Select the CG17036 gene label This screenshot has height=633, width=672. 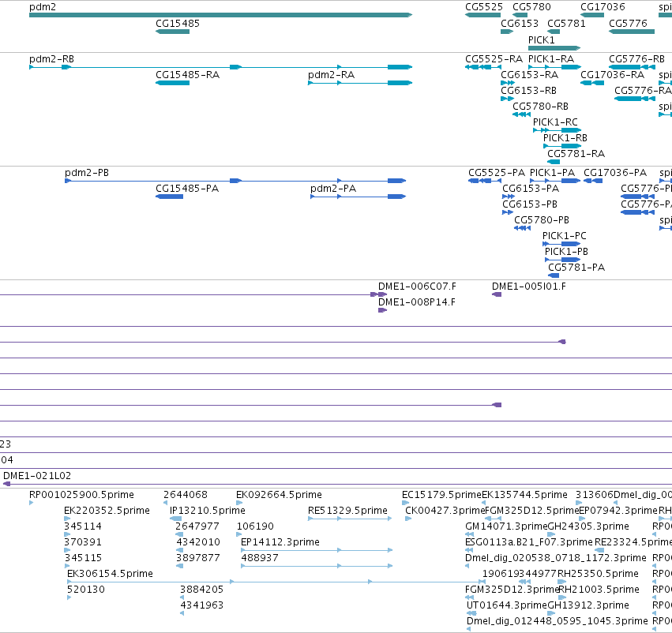point(603,7)
